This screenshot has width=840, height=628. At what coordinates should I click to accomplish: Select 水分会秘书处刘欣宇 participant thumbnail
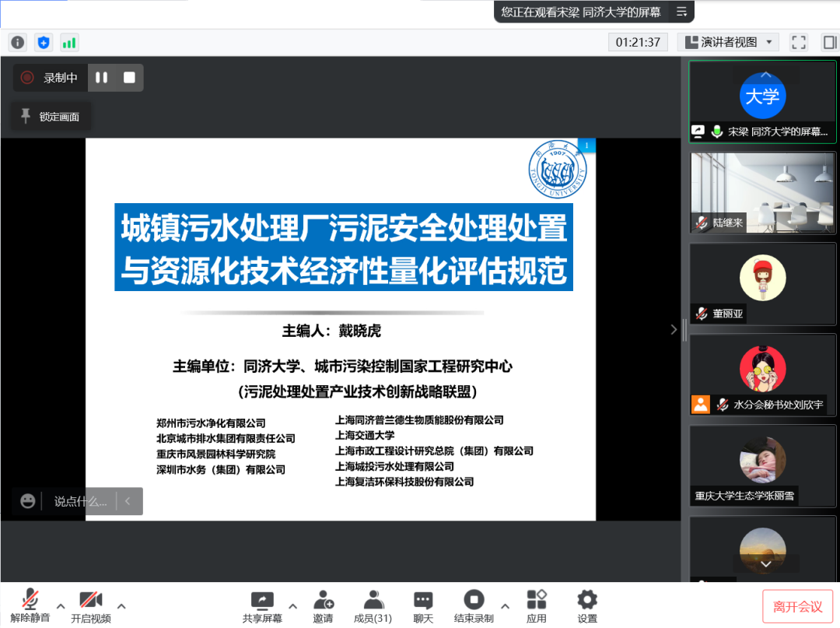click(x=762, y=375)
